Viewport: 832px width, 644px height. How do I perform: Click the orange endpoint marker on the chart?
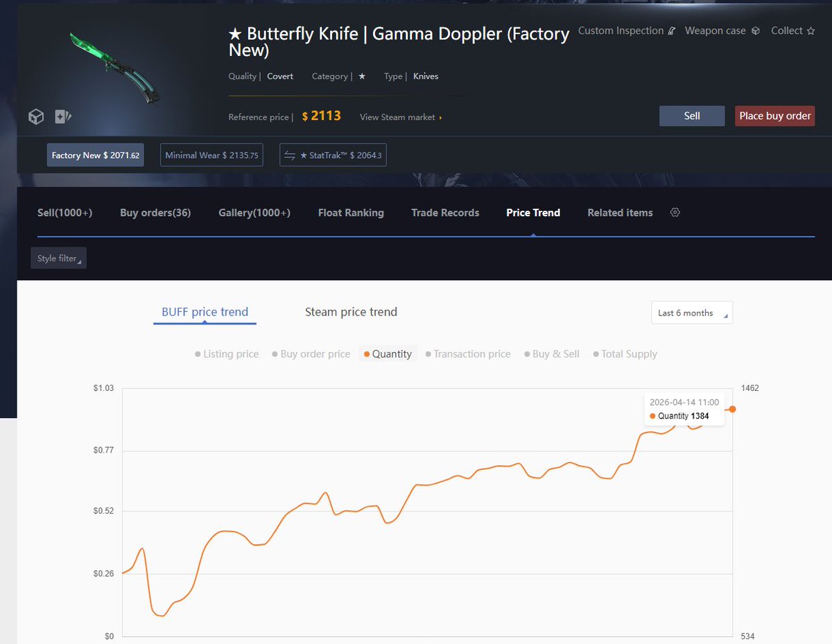tap(732, 409)
